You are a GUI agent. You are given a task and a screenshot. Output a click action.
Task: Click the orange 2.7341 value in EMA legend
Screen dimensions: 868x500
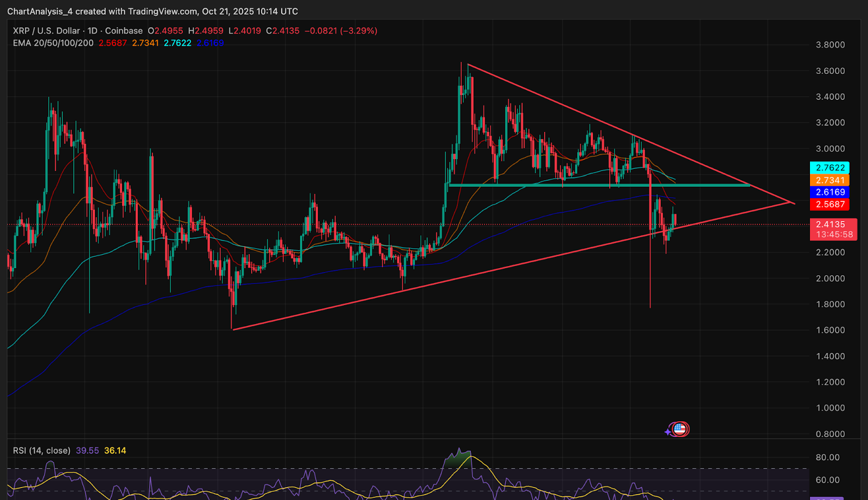point(145,43)
